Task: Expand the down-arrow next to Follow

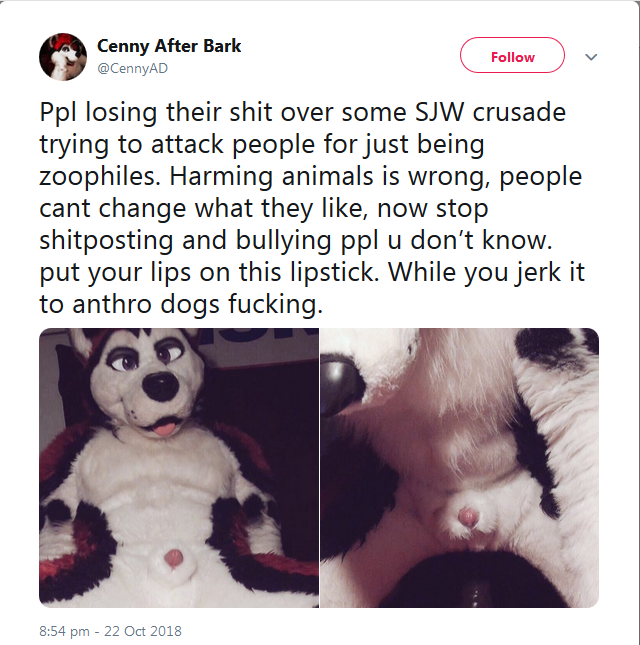Action: (591, 57)
